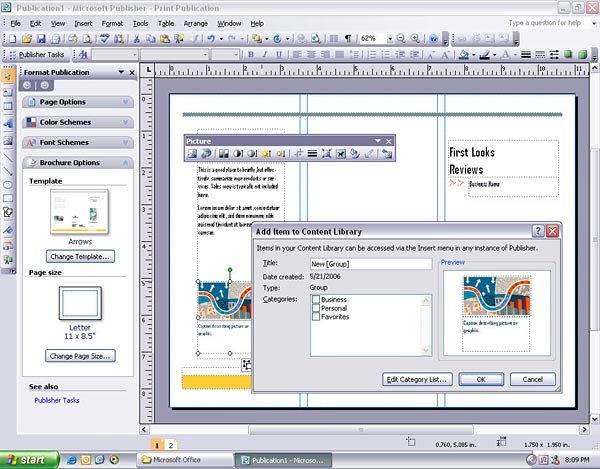Expand the Page Options section
The width and height of the screenshot is (600, 469).
tap(78, 102)
